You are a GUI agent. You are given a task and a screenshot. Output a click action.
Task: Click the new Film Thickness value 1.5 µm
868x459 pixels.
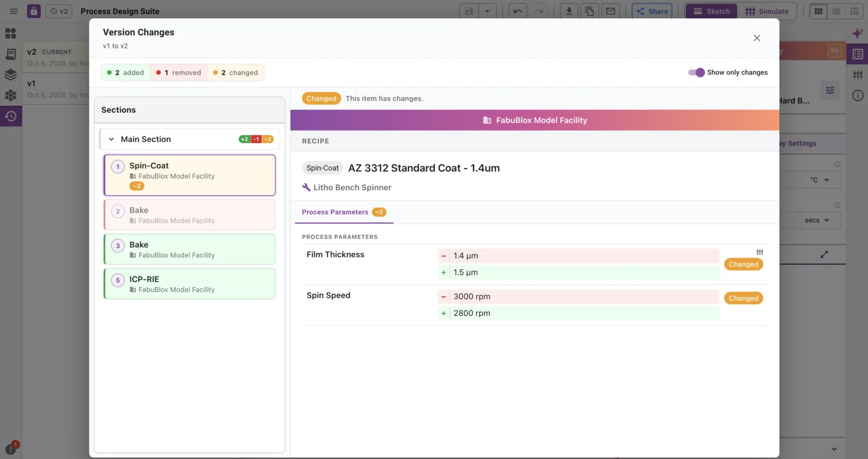click(578, 273)
